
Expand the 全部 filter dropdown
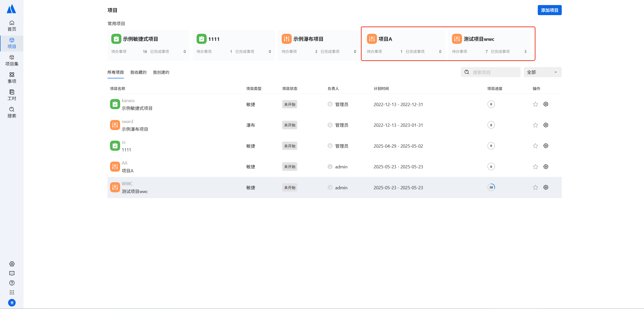click(542, 72)
